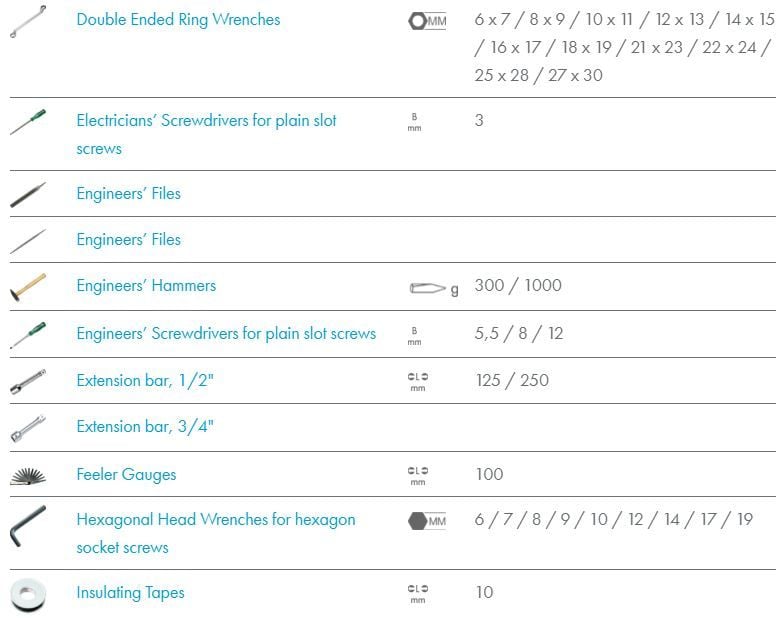The image size is (782, 618).
Task: Click the 1/2" extension bar image
Action: tap(28, 382)
